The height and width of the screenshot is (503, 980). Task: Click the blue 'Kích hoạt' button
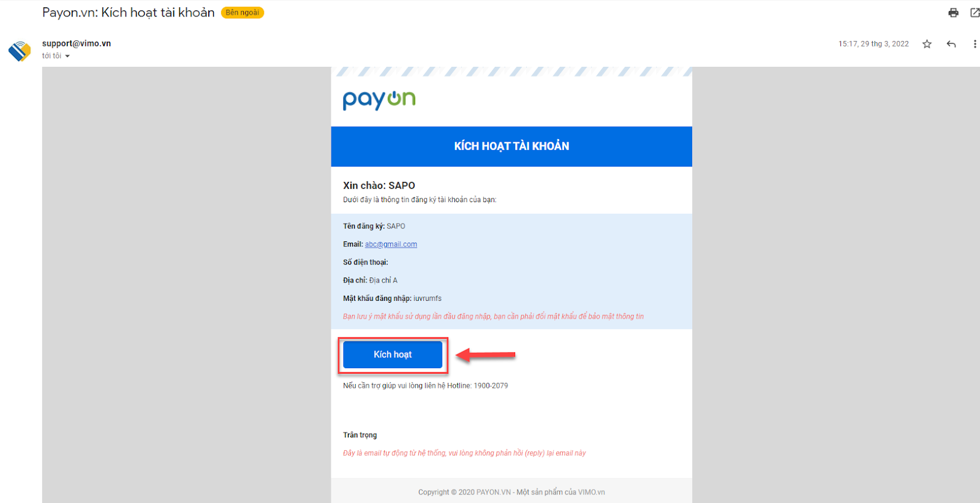pos(393,355)
